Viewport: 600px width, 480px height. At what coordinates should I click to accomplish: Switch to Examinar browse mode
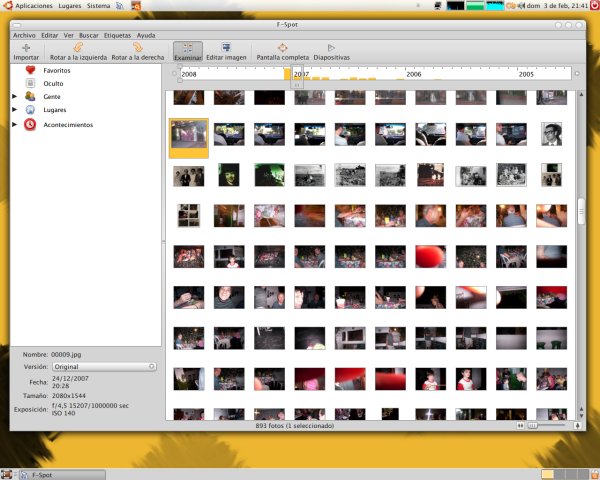coord(188,52)
